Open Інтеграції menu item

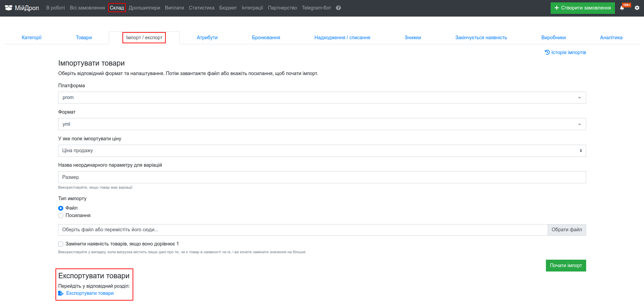pos(252,8)
